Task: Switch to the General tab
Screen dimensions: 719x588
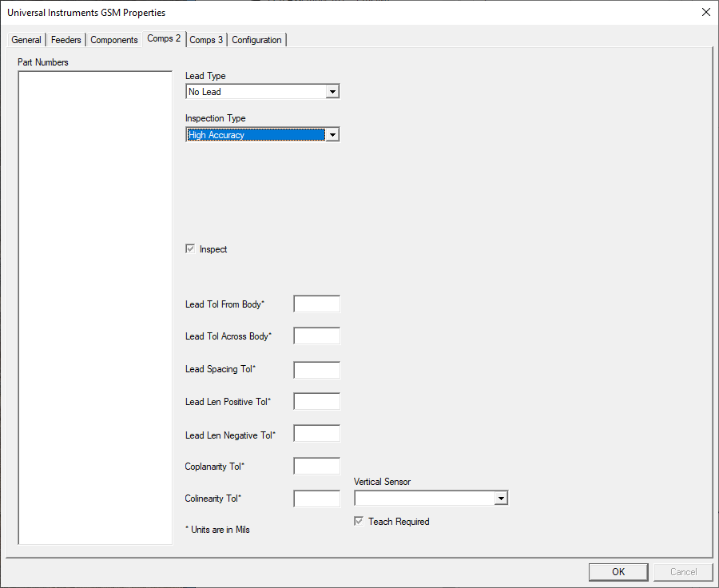Action: (x=26, y=39)
